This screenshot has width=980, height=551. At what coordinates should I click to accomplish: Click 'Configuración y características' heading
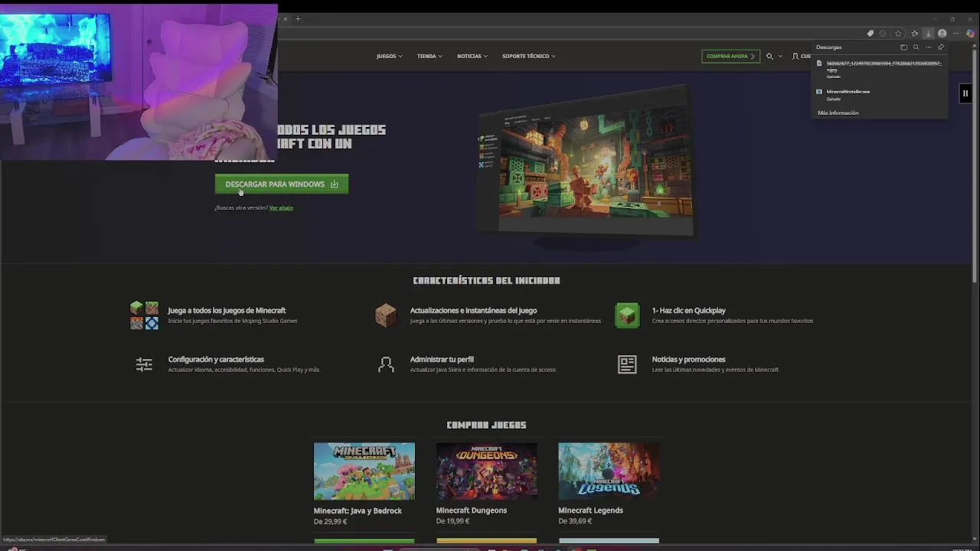point(216,359)
